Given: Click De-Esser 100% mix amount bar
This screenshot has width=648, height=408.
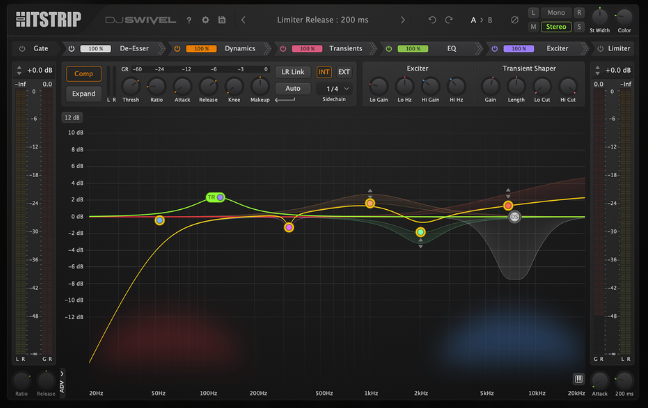Looking at the screenshot, I should tap(95, 49).
